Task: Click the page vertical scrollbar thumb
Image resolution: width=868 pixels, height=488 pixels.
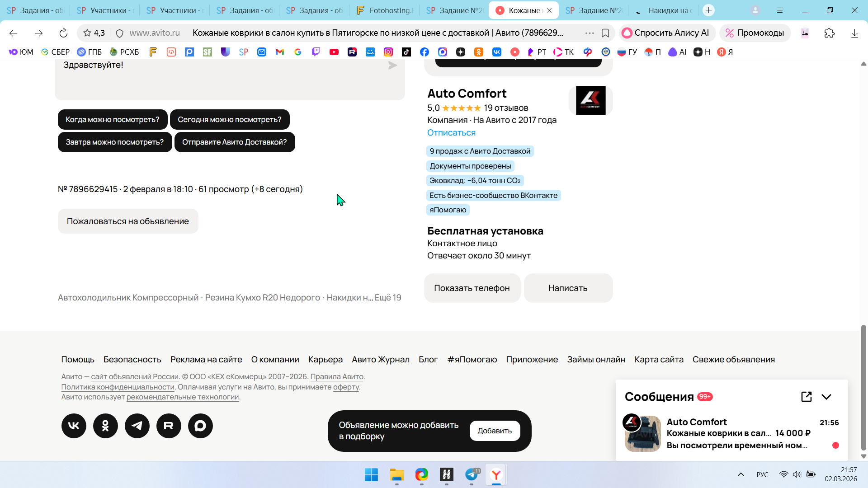Action: pos(863,388)
